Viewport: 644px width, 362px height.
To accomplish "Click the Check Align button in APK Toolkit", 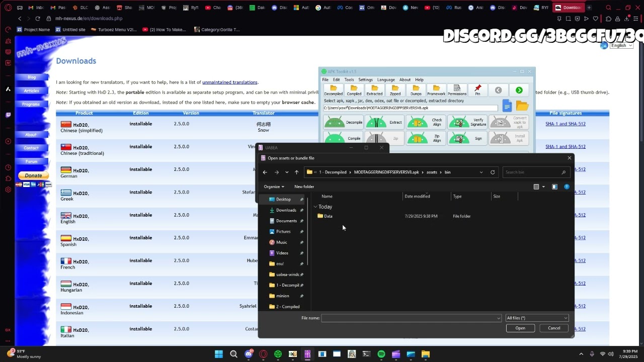I will (x=427, y=123).
